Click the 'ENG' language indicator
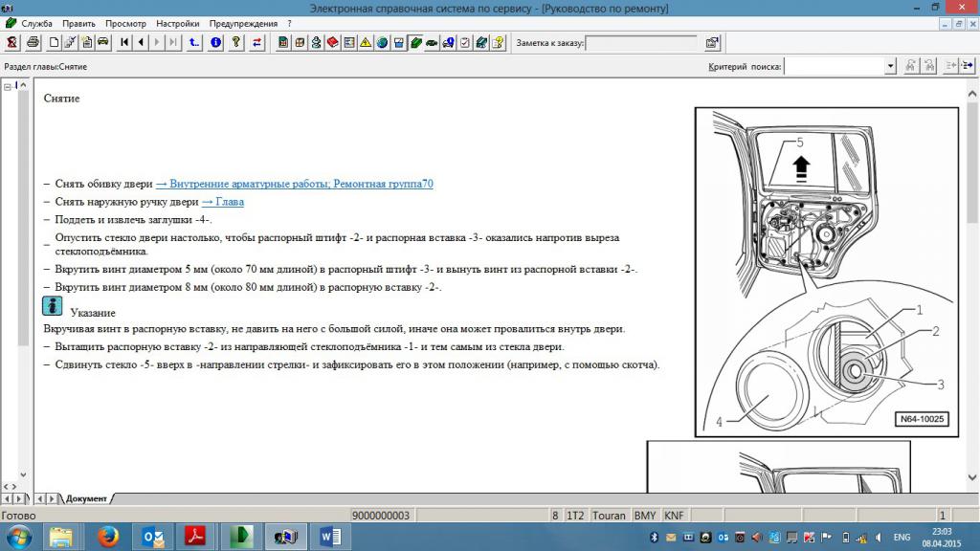The image size is (980, 551). (902, 538)
